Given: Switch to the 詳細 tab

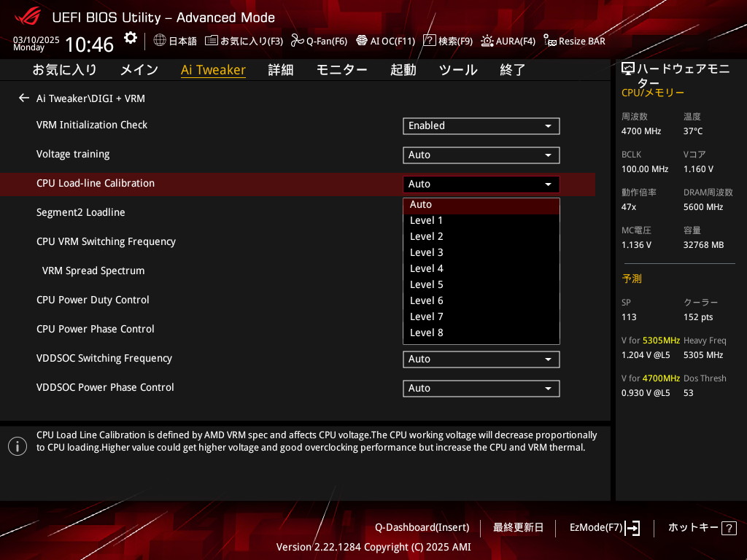Looking at the screenshot, I should [x=281, y=70].
